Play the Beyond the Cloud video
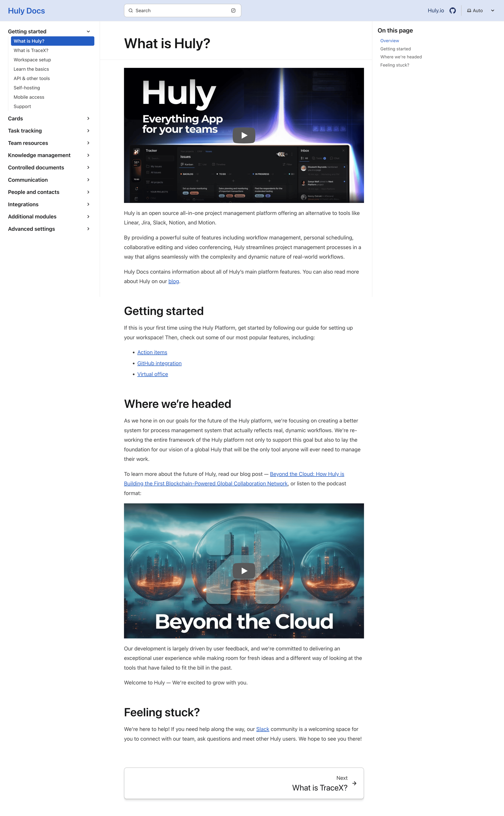The width and height of the screenshot is (504, 816). pos(244,571)
